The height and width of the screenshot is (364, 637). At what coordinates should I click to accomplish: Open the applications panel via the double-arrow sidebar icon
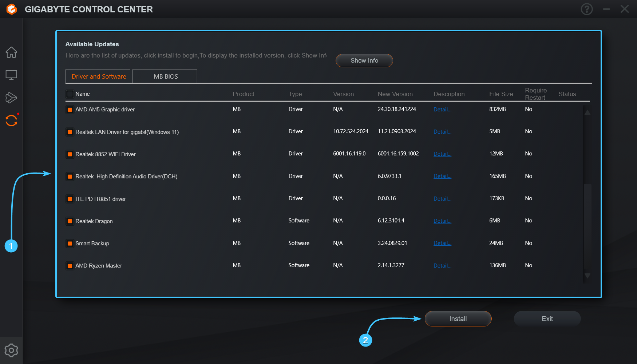11,98
